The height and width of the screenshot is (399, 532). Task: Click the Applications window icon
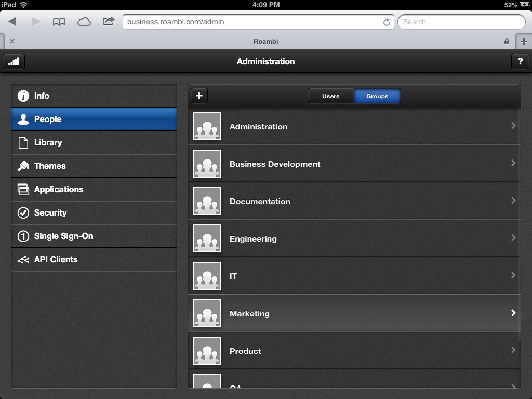(x=23, y=189)
